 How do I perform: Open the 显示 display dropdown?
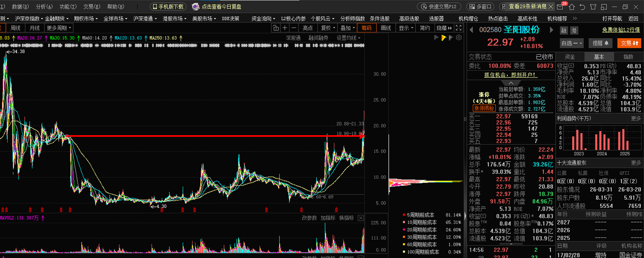pos(406,28)
